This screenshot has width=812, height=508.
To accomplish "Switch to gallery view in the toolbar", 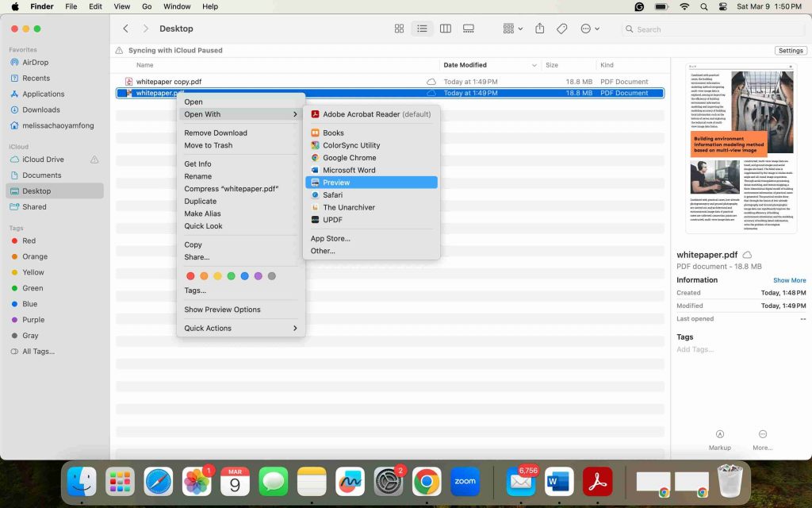I will click(x=468, y=28).
